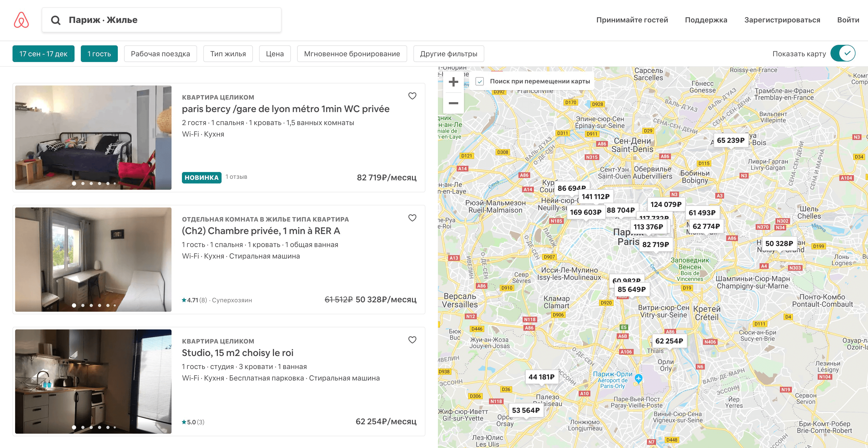Click the 62 774₽ map price marker

706,226
